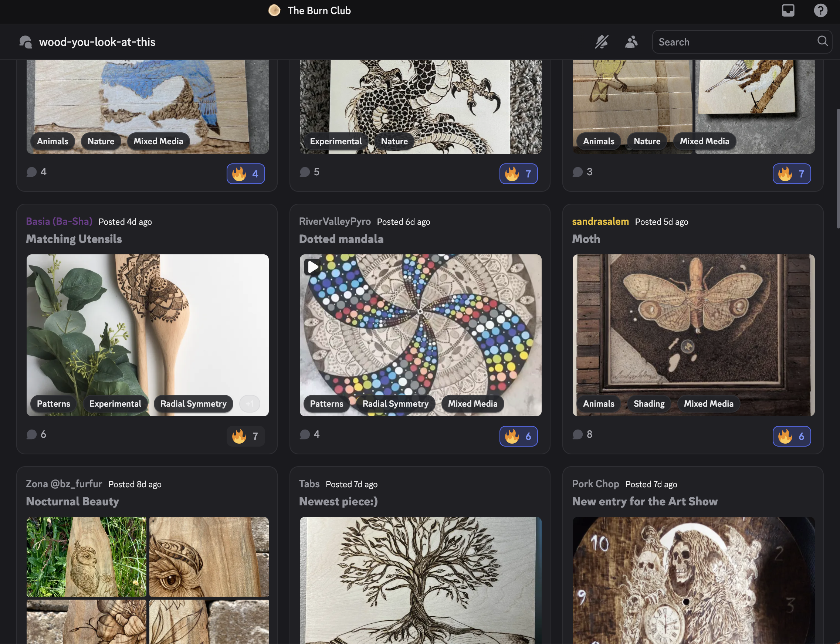Click the wood-you-look-at-this channel name

(97, 42)
